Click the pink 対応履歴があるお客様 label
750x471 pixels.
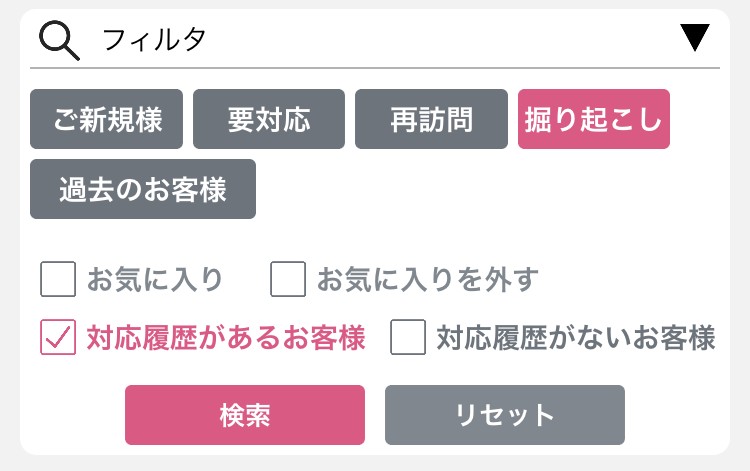click(x=226, y=338)
